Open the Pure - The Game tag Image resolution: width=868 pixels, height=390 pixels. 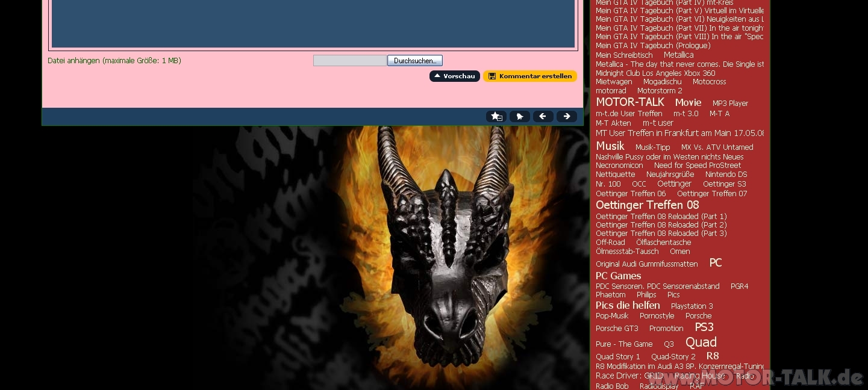click(624, 344)
